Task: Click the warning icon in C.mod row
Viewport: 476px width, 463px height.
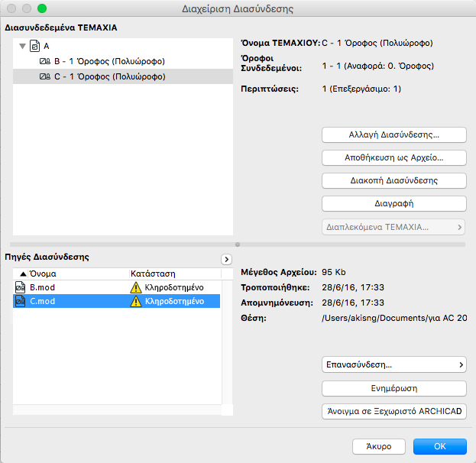Action: tap(136, 301)
